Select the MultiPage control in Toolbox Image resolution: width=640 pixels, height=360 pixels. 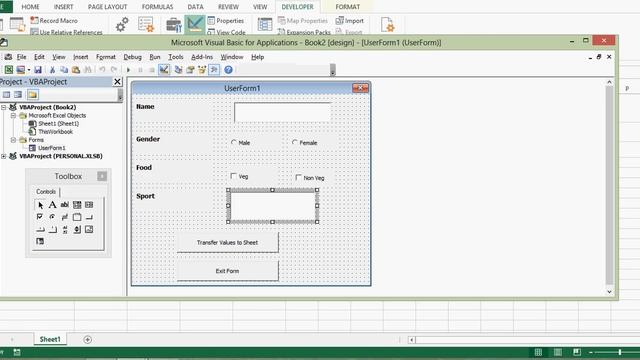52,229
